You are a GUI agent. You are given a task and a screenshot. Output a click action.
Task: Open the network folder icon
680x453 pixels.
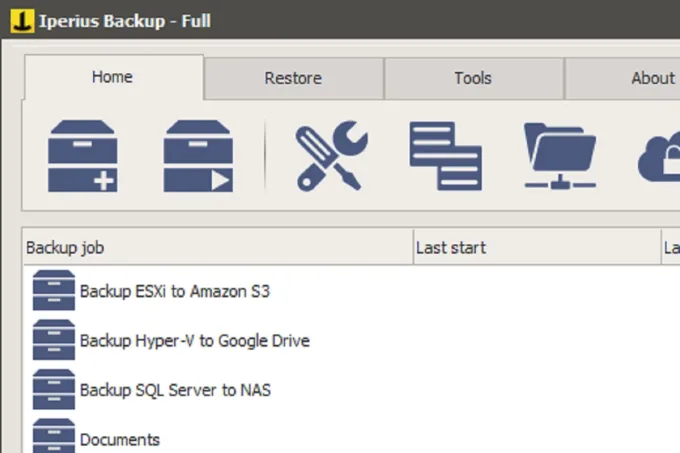point(560,156)
